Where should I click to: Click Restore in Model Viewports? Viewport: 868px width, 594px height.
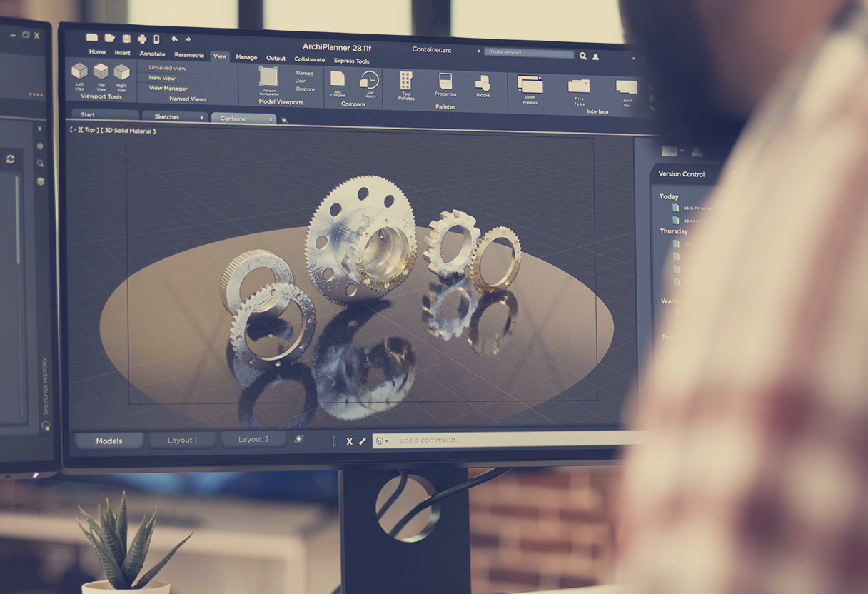306,89
